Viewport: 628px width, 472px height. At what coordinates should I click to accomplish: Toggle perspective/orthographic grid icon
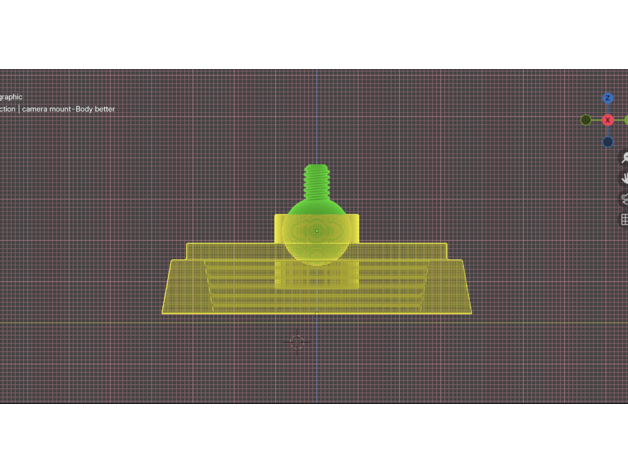point(624,219)
